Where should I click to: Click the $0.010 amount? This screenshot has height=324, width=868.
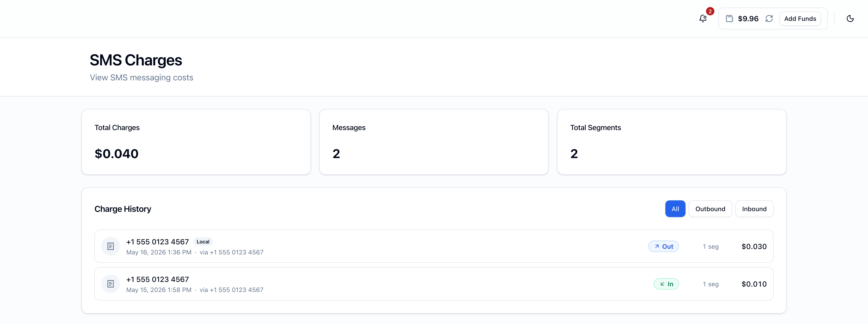click(x=754, y=284)
